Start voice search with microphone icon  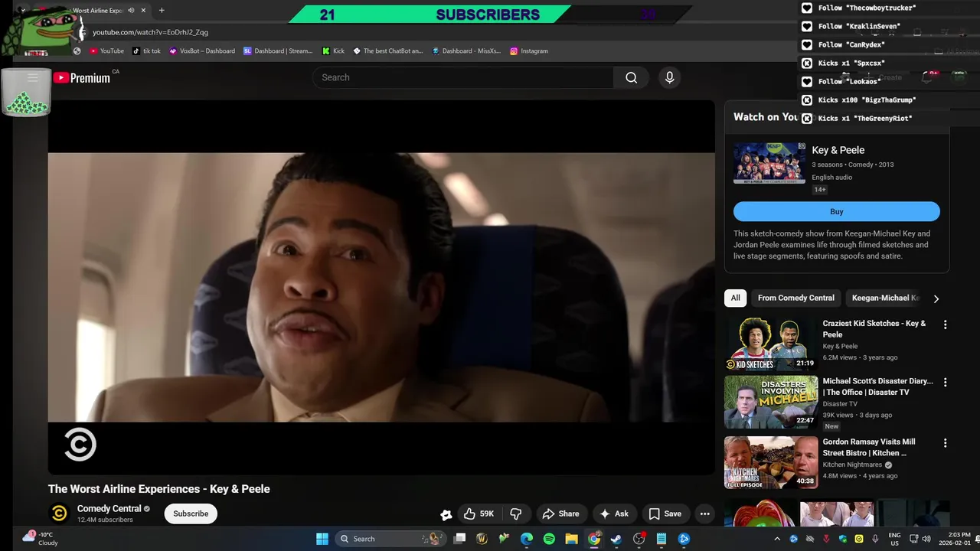tap(669, 77)
